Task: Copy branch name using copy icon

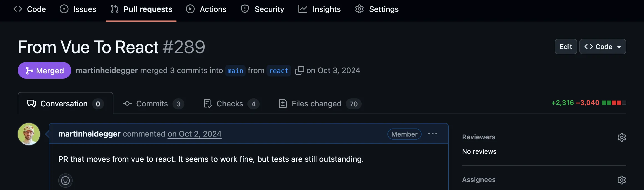Action: pos(300,70)
